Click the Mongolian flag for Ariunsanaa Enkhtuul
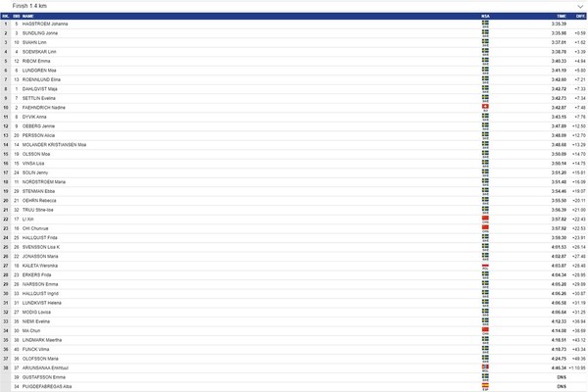 [485, 367]
